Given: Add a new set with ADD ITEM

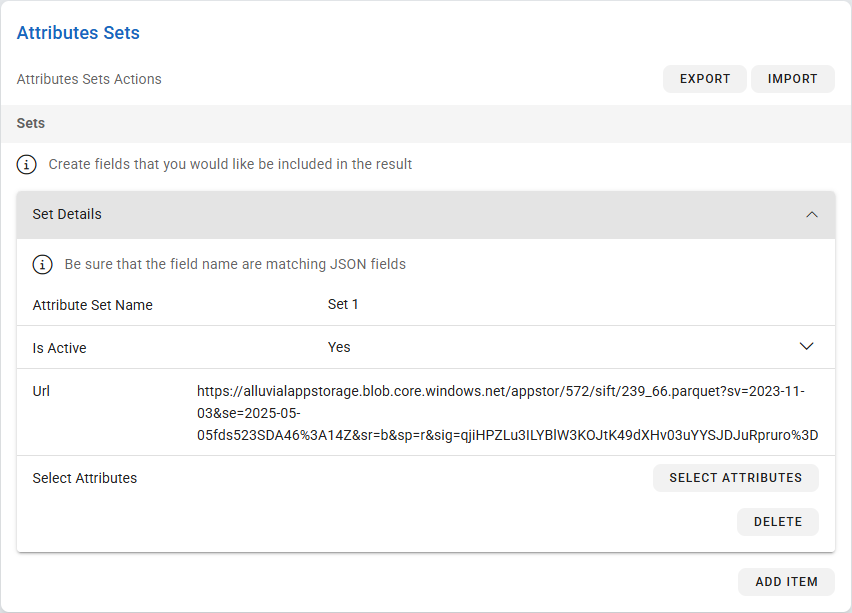Looking at the screenshot, I should click(x=786, y=582).
